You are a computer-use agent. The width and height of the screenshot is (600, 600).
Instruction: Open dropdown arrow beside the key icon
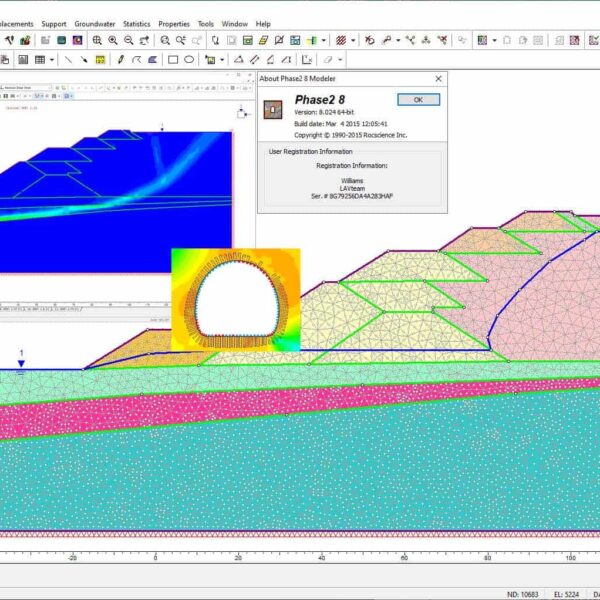(398, 40)
